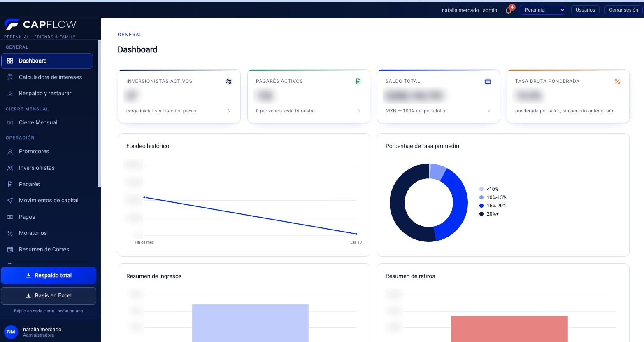
Task: Click the Día 10 data point
Action: (x=356, y=234)
